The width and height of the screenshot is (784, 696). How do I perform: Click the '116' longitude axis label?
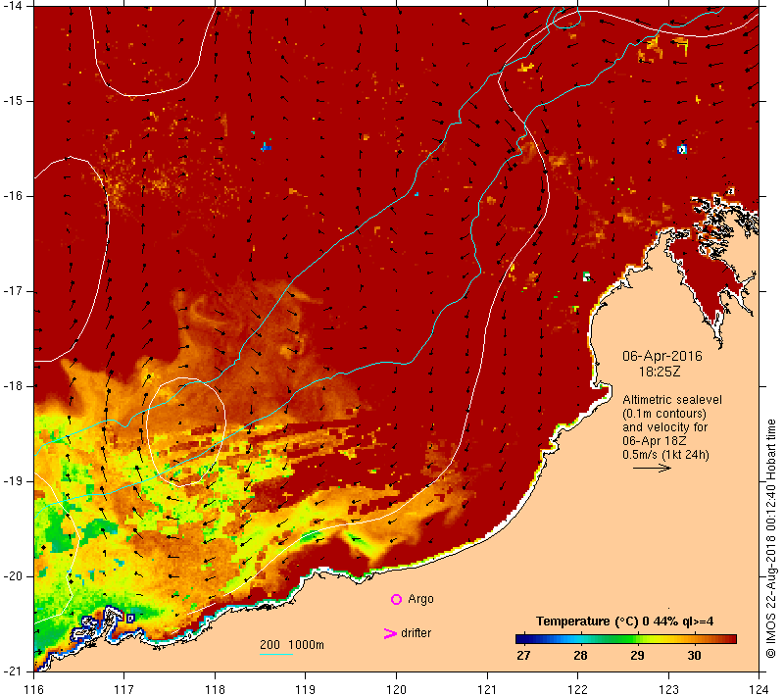33,689
